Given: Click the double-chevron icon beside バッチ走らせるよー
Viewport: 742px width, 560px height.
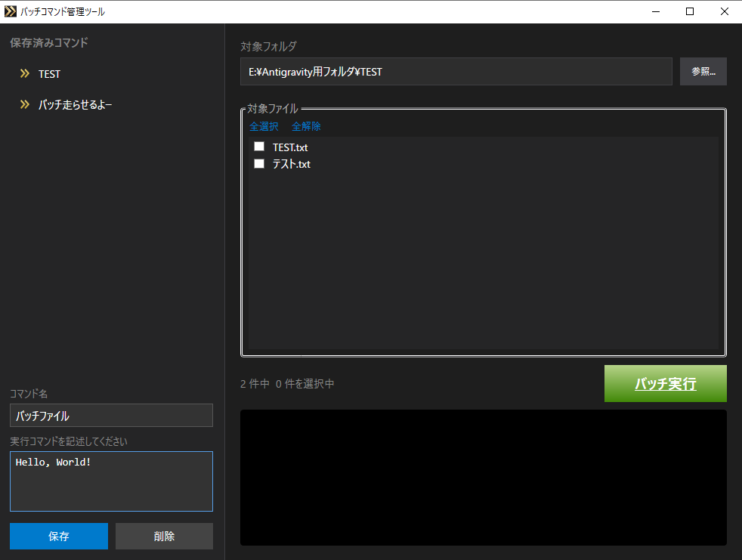Looking at the screenshot, I should [x=25, y=104].
